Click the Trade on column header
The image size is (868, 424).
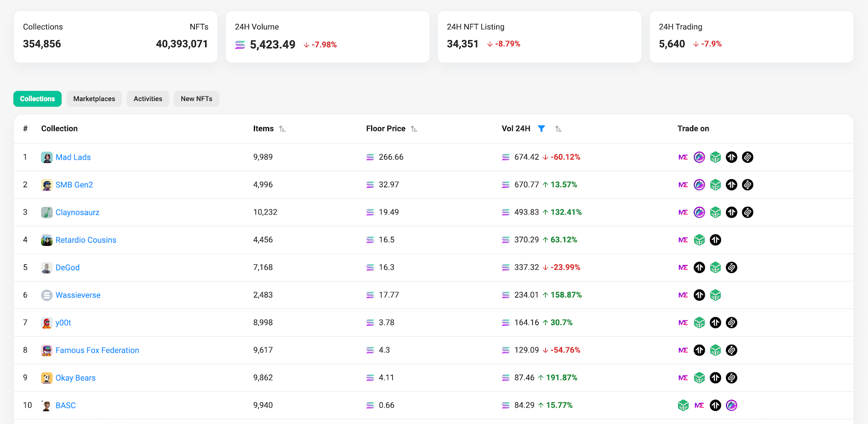tap(693, 129)
